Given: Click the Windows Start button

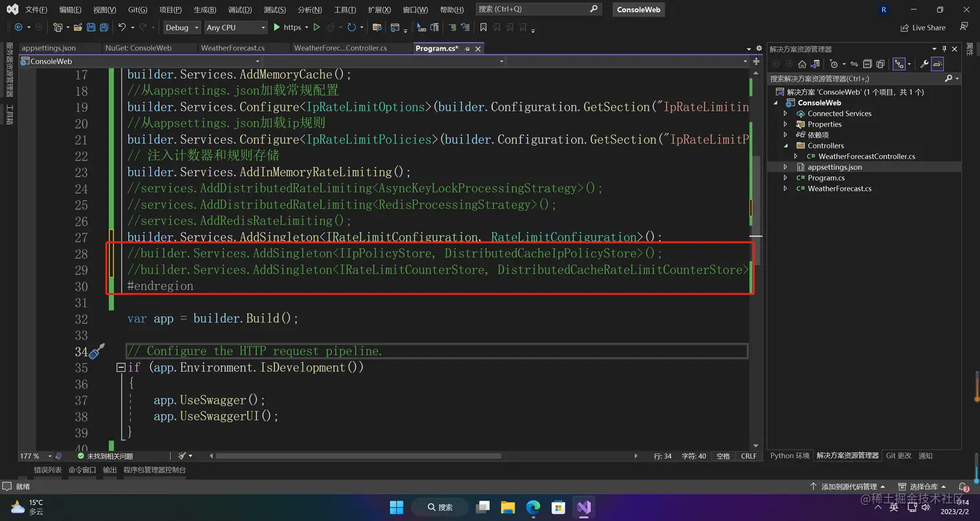Looking at the screenshot, I should tap(396, 507).
